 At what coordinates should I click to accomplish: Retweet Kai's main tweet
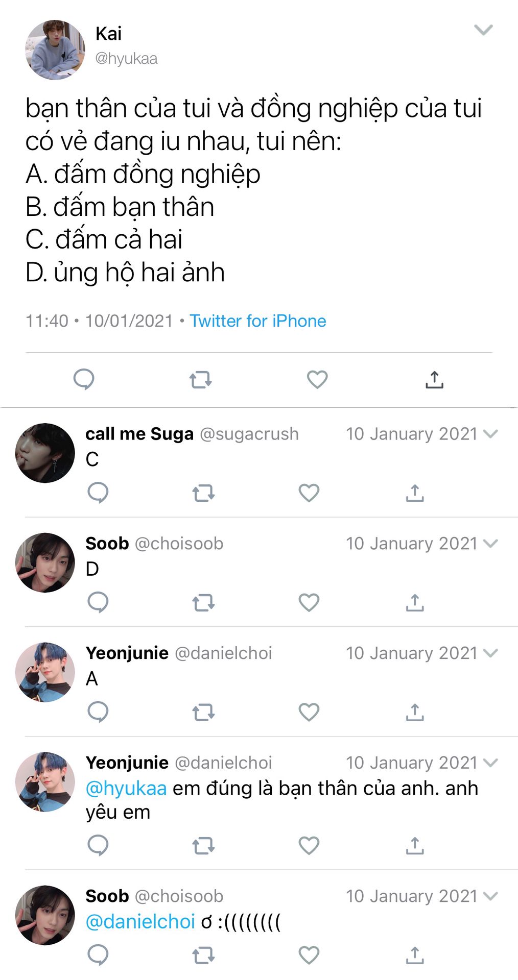click(x=200, y=380)
